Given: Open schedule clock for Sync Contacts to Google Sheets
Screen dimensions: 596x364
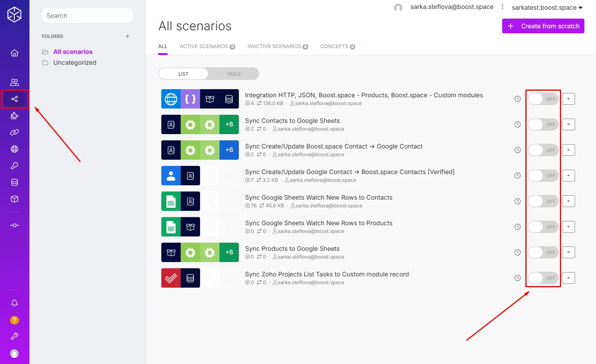Looking at the screenshot, I should (x=517, y=124).
